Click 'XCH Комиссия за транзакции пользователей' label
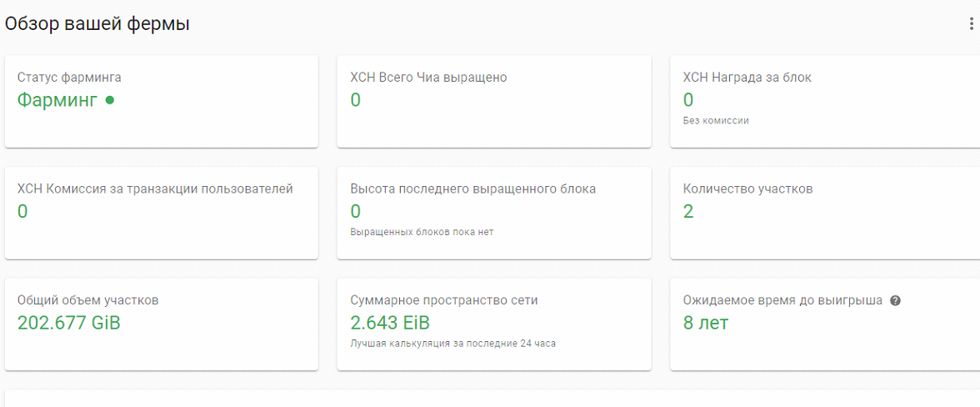The image size is (980, 407). (x=155, y=188)
